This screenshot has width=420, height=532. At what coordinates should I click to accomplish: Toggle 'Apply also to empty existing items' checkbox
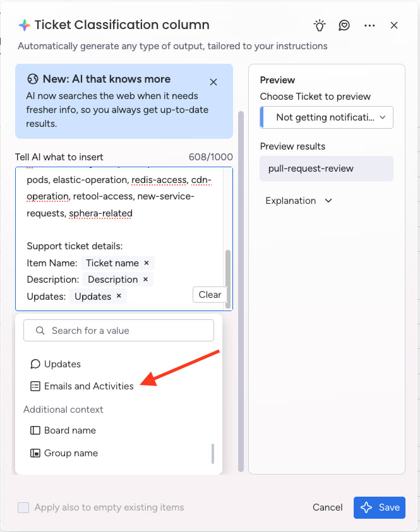[x=23, y=507]
